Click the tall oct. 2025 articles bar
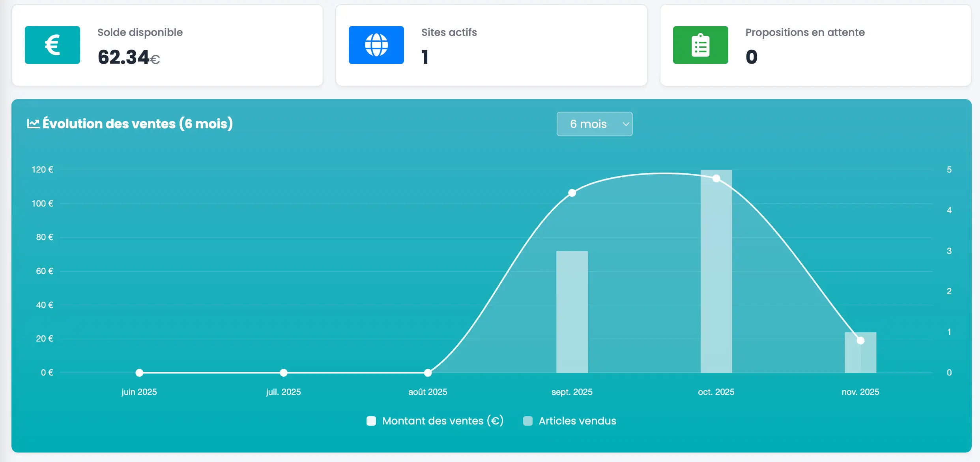This screenshot has width=980, height=462. [716, 276]
